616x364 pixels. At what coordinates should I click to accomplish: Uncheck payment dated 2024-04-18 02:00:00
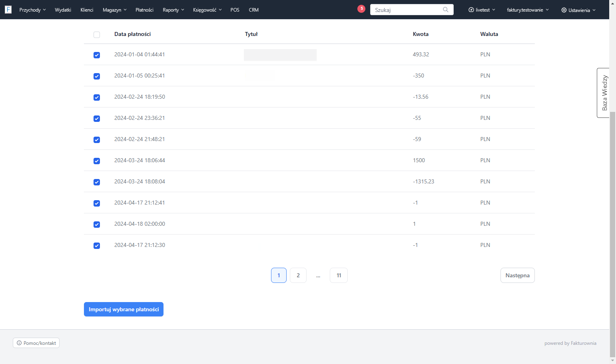(97, 225)
